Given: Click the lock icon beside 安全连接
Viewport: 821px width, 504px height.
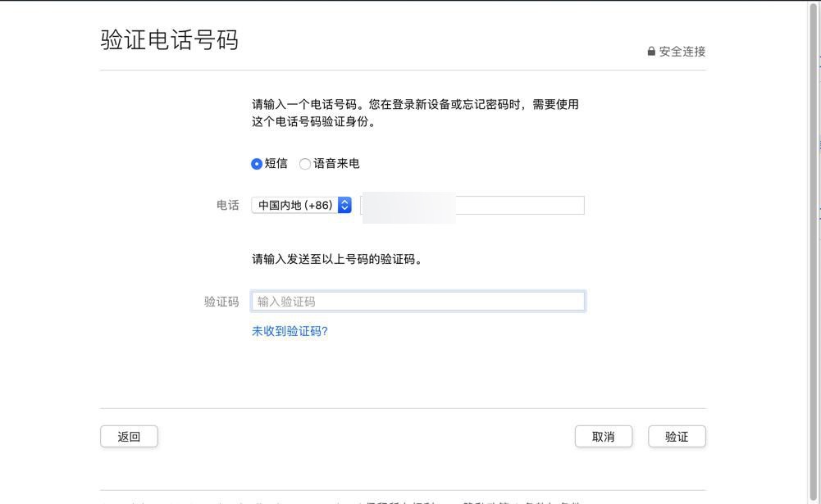Looking at the screenshot, I should click(651, 51).
